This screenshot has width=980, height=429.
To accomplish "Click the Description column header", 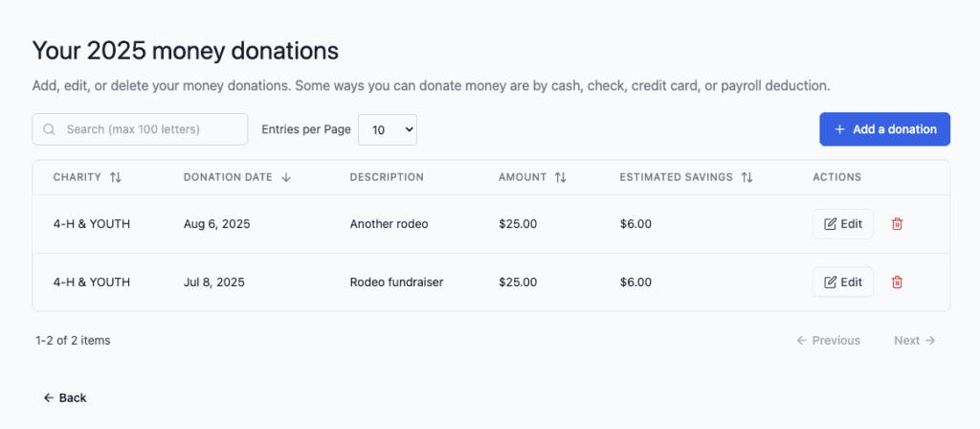I will 387,177.
